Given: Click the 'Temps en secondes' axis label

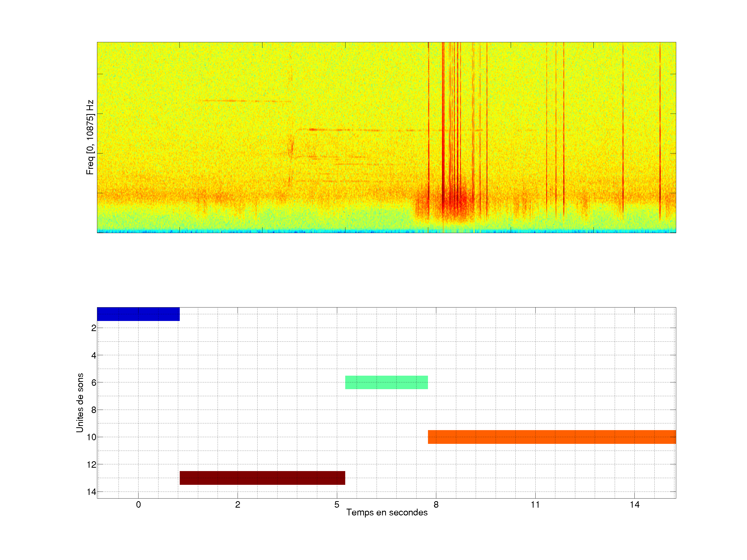Looking at the screenshot, I should click(387, 512).
